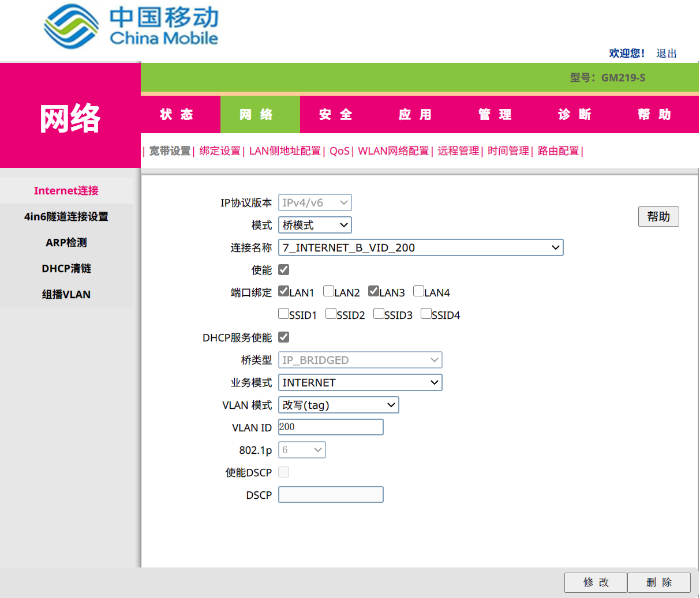The image size is (700, 598).
Task: Open WLAN网络配置 submenu link
Action: (x=393, y=151)
